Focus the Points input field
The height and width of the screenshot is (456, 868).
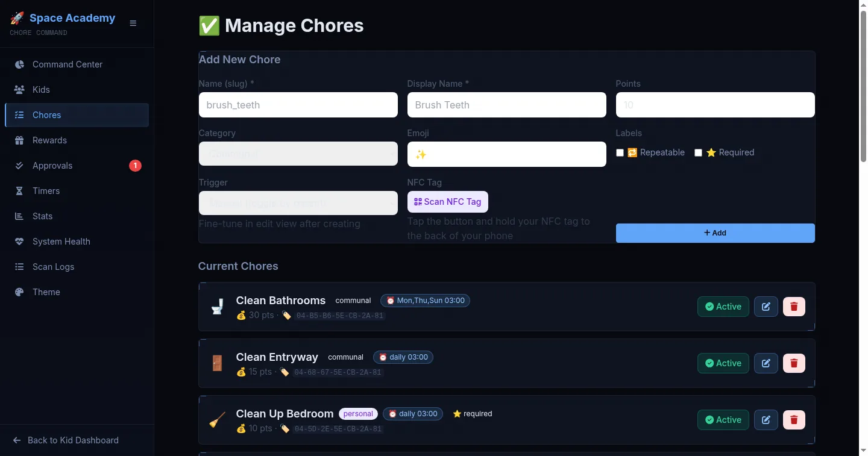pyautogui.click(x=715, y=105)
